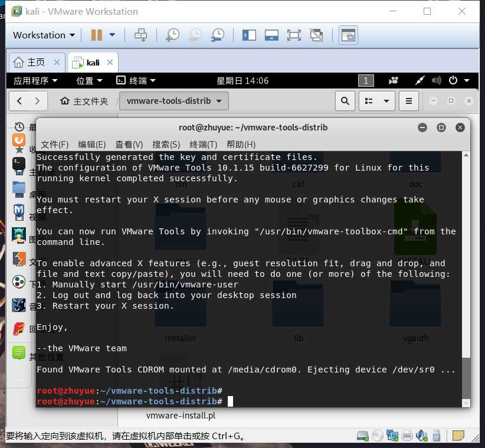
Task: Toggle Unity mode icon in toolbar
Action: (x=316, y=35)
